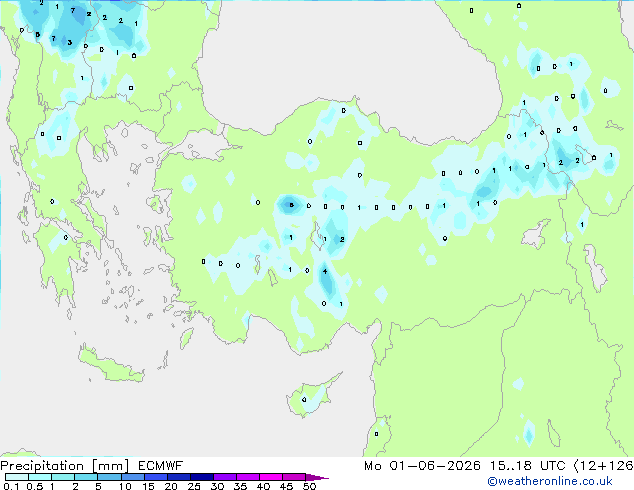634x490 pixels.
Task: Select the 5–10 mm legend color box
Action: [109, 477]
